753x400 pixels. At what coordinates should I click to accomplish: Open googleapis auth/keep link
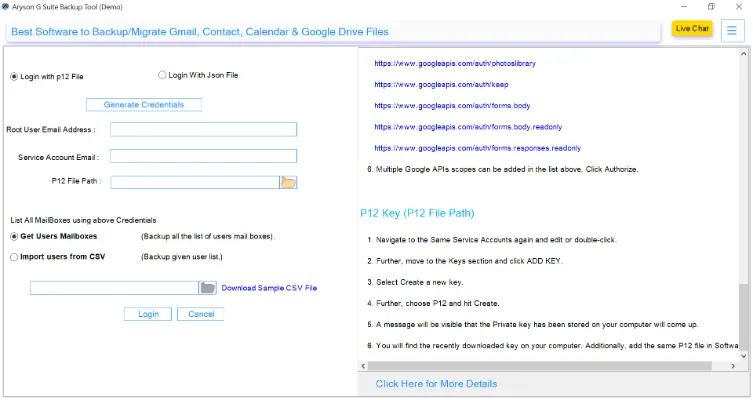[x=441, y=85]
